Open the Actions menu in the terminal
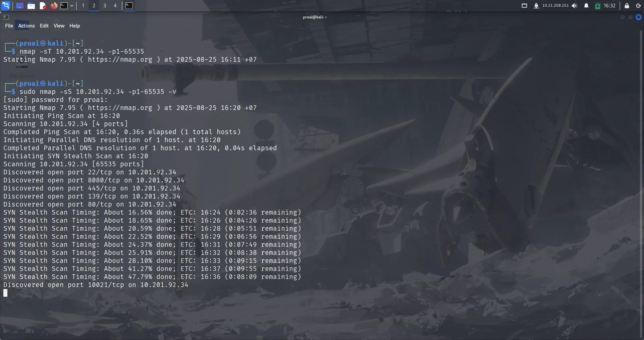 coord(26,26)
